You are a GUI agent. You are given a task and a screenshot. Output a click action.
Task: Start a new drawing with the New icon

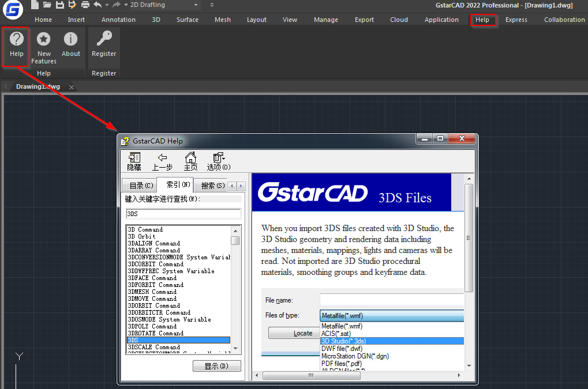(x=34, y=5)
